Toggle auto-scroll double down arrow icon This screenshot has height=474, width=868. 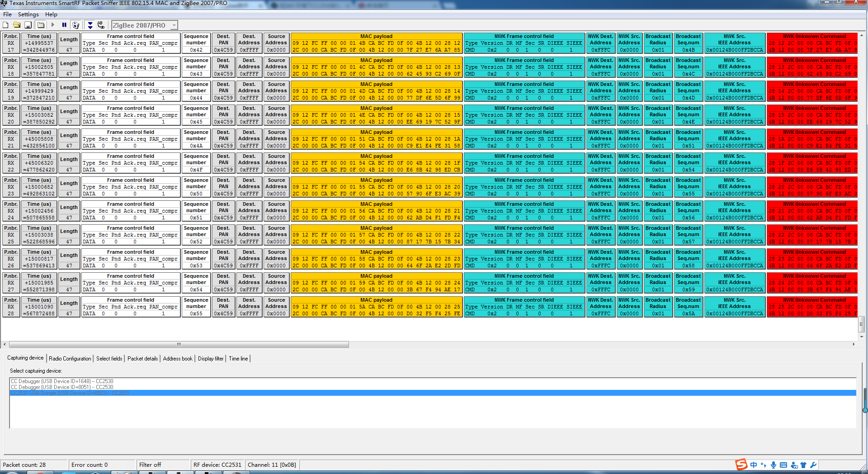pyautogui.click(x=90, y=25)
